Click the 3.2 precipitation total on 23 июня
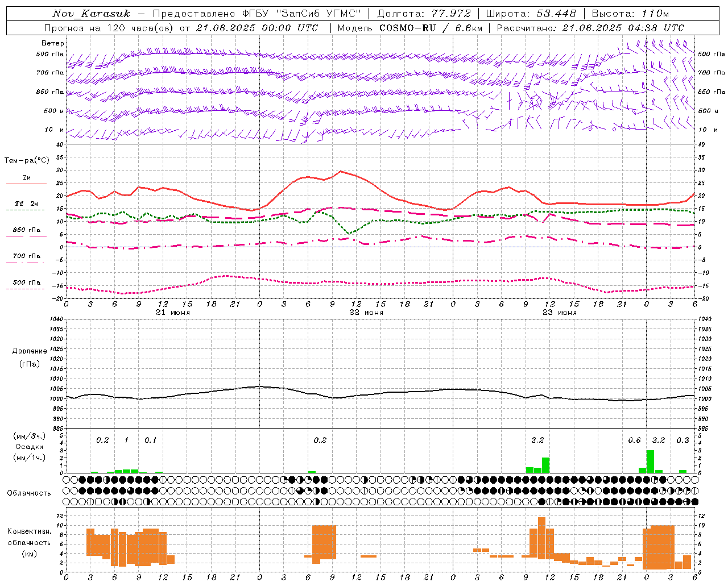Image resolution: width=728 pixels, height=582 pixels. tap(537, 440)
